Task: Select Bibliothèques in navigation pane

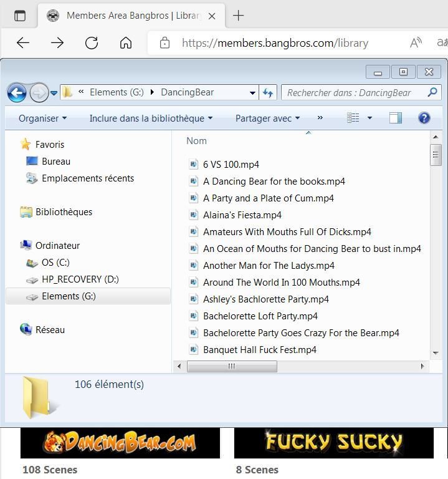Action: tap(64, 211)
